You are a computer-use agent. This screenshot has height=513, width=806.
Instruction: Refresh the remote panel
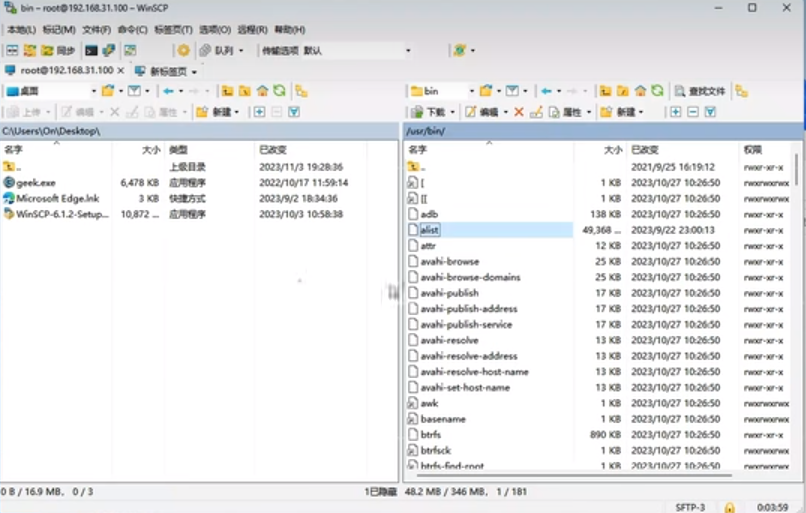coord(657,91)
